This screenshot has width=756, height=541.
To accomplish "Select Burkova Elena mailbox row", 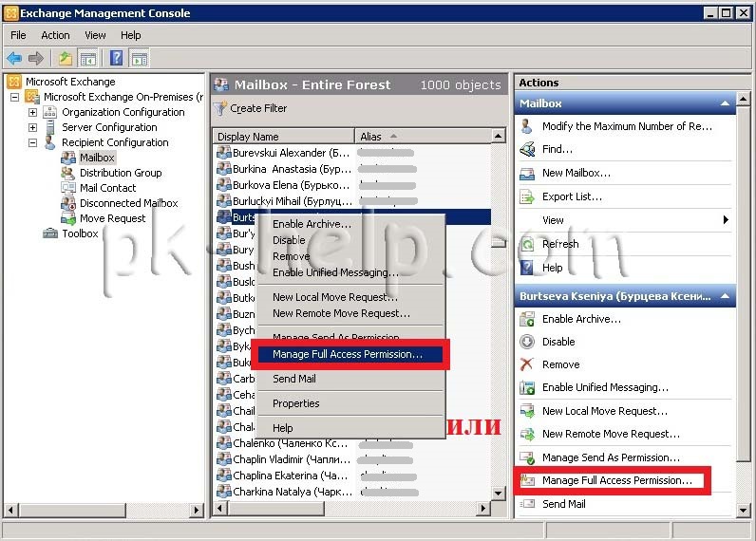I will click(x=352, y=185).
